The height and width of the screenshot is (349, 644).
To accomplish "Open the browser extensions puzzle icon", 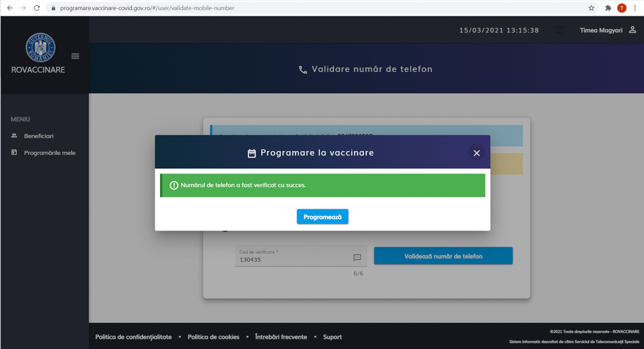I will (x=607, y=8).
